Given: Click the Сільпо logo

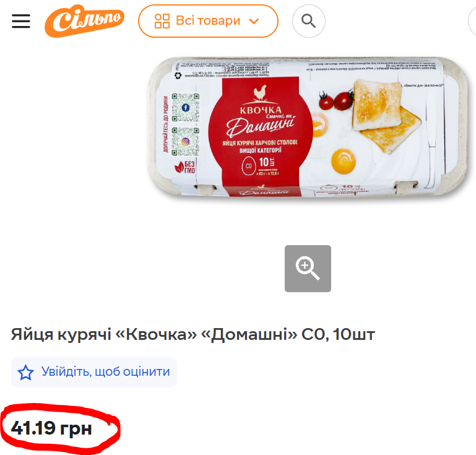Looking at the screenshot, I should [84, 21].
